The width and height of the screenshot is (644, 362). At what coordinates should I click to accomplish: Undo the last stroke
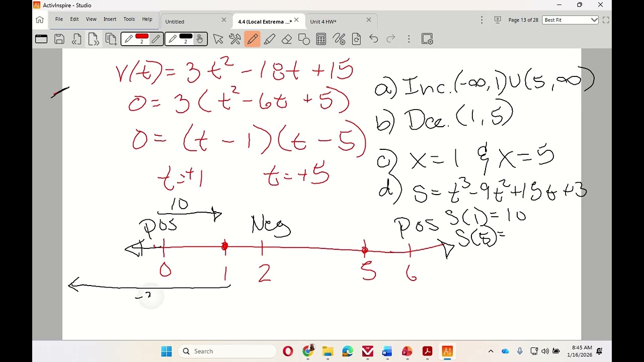pyautogui.click(x=373, y=39)
